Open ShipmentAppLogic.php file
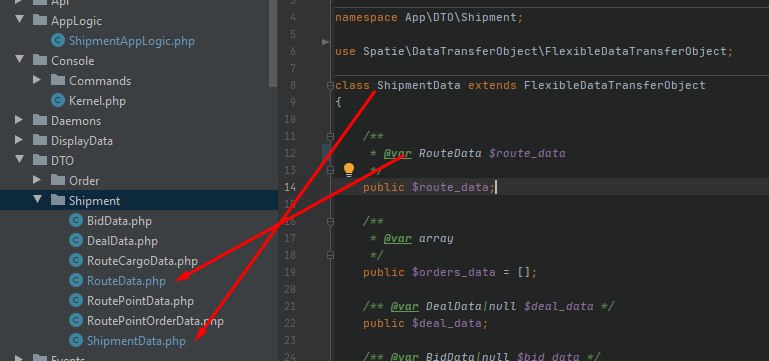 coord(131,41)
